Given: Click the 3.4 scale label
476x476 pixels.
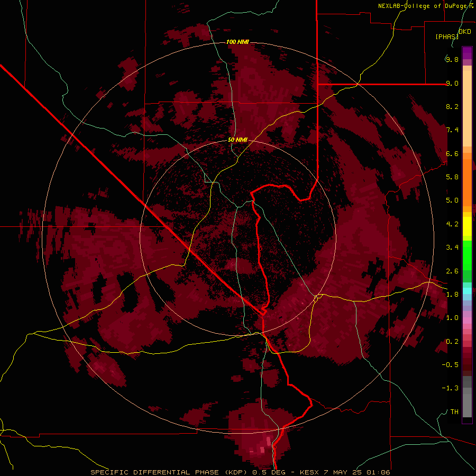Looking at the screenshot, I should pos(452,248).
